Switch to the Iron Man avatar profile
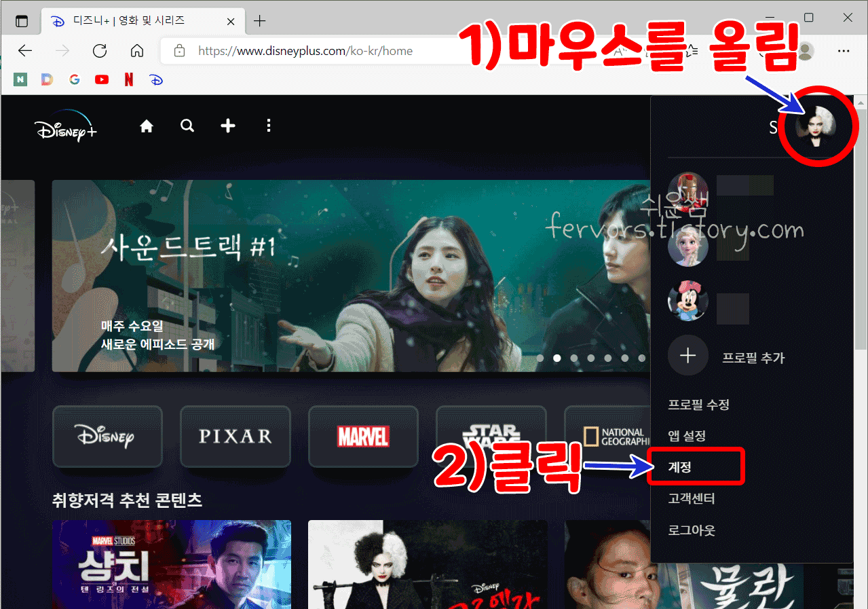This screenshot has height=609, width=868. 688,192
